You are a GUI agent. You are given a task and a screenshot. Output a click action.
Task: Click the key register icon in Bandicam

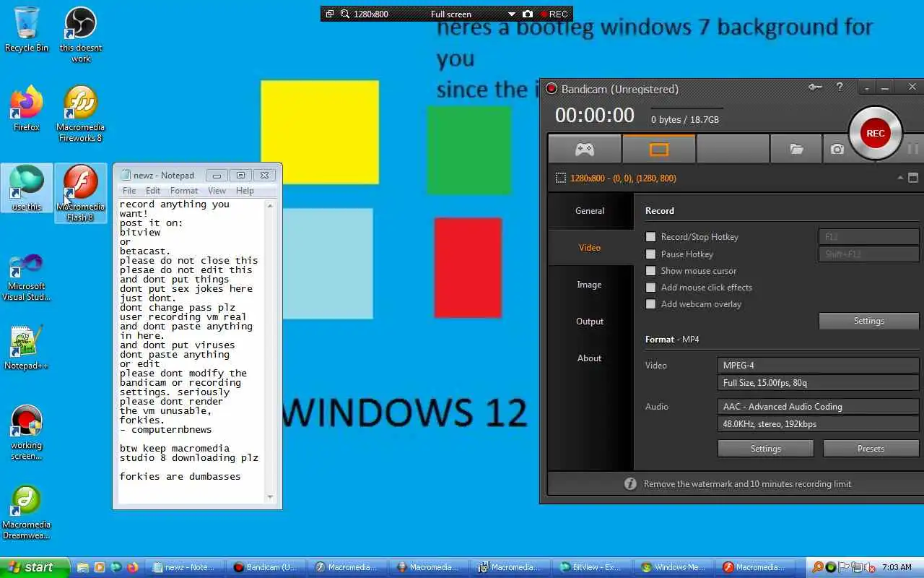pyautogui.click(x=815, y=87)
